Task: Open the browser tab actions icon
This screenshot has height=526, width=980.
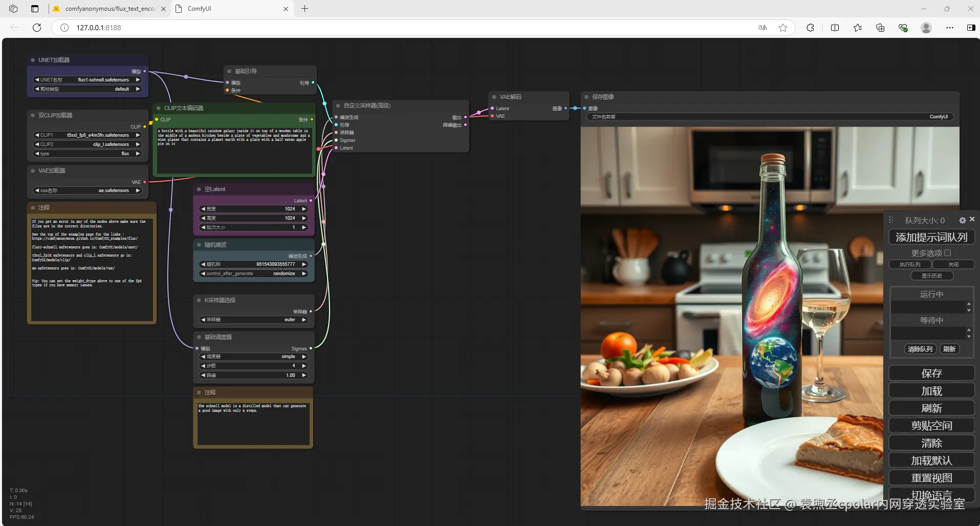Action: click(35, 9)
